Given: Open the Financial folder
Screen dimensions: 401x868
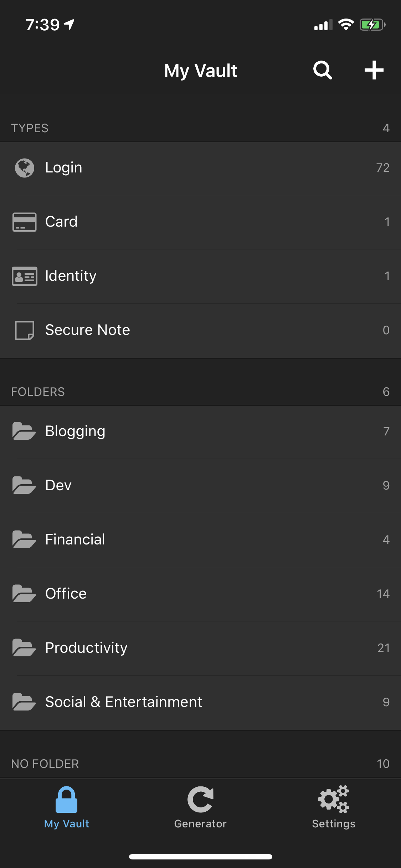Looking at the screenshot, I should (75, 539).
